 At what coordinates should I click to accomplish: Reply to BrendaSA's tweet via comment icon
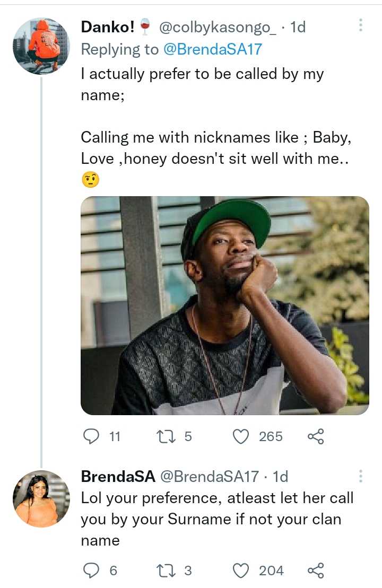(92, 571)
